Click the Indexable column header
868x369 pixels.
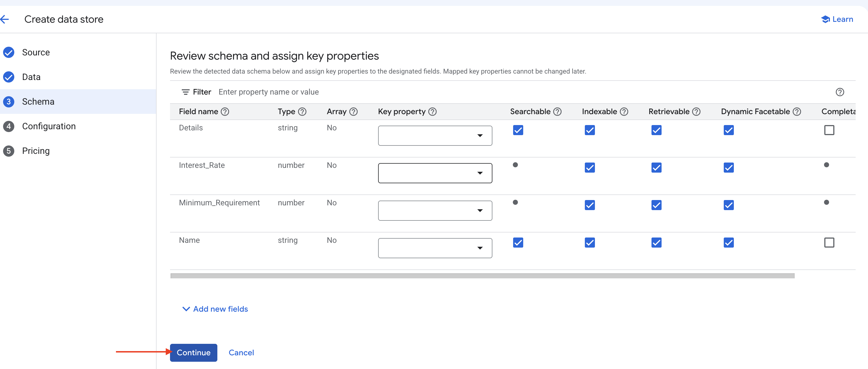point(599,112)
